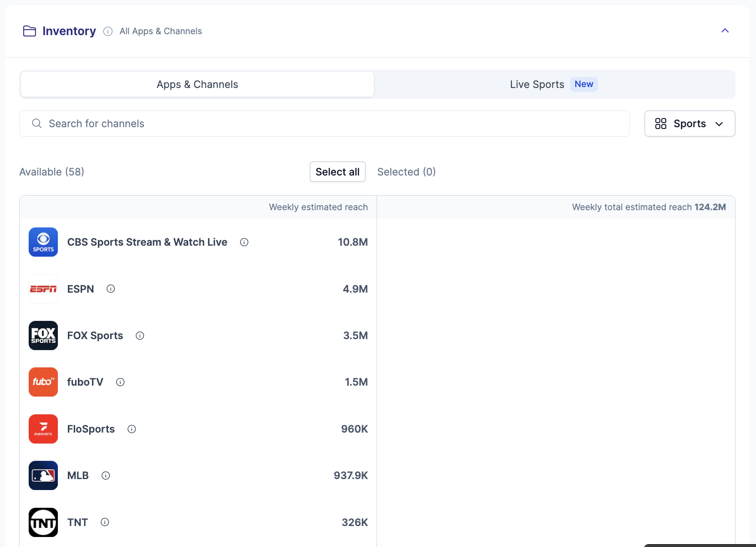The image size is (756, 547).
Task: Click the 1.5M reach value
Action: point(356,382)
